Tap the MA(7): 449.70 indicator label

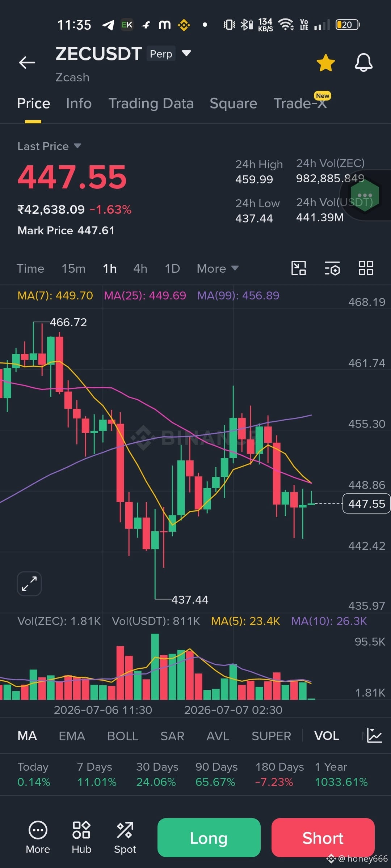click(55, 295)
